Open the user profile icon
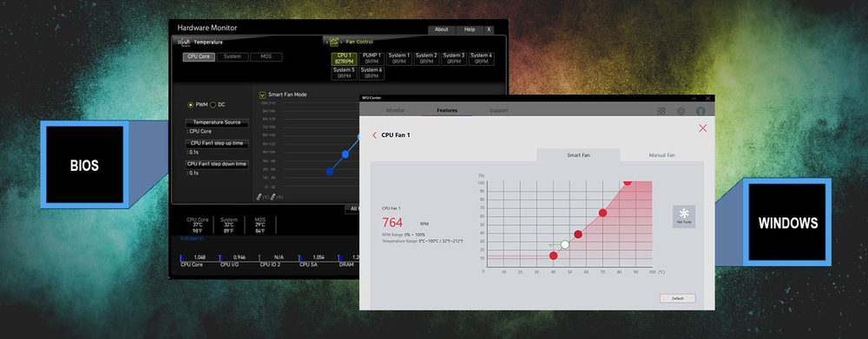The width and height of the screenshot is (868, 339). coord(700,111)
